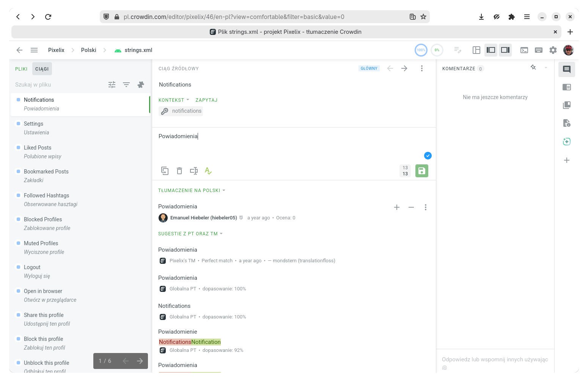
Task: Click the green save translation button
Action: [421, 171]
